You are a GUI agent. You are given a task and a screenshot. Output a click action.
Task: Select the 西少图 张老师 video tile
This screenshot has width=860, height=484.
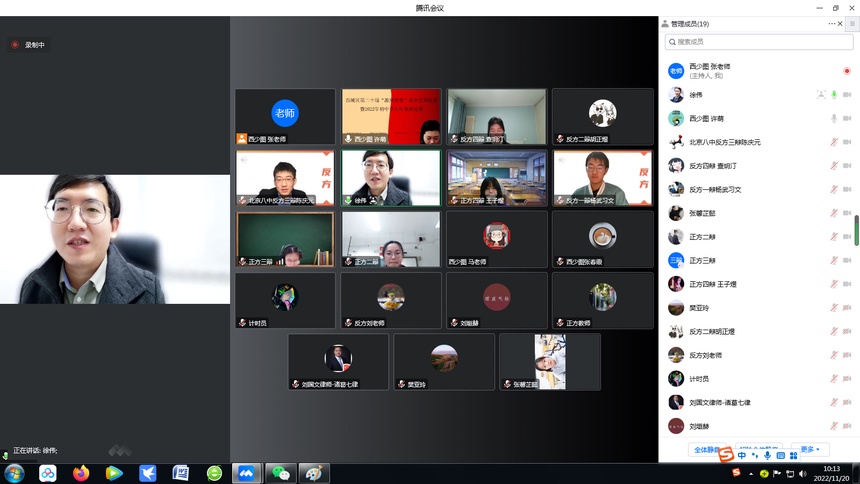point(285,116)
